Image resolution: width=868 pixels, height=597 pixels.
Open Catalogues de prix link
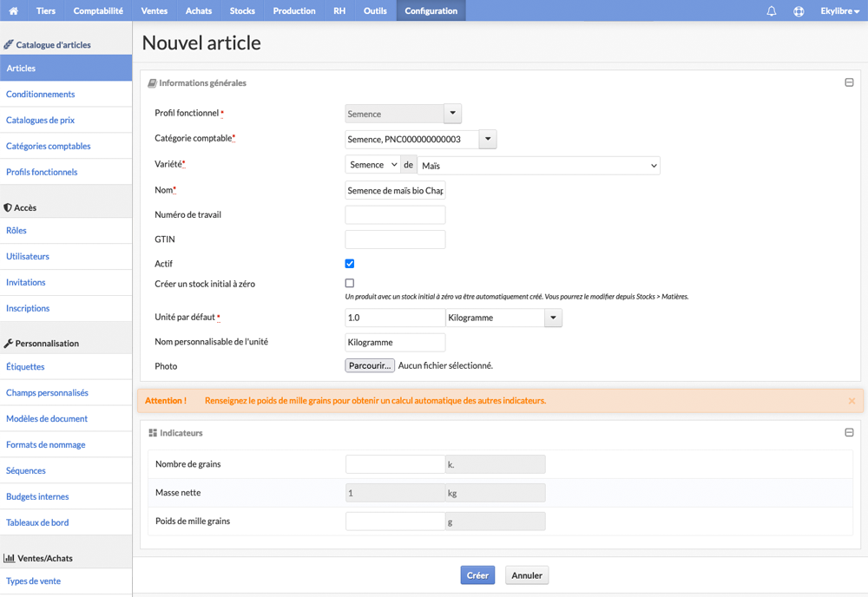pos(66,120)
